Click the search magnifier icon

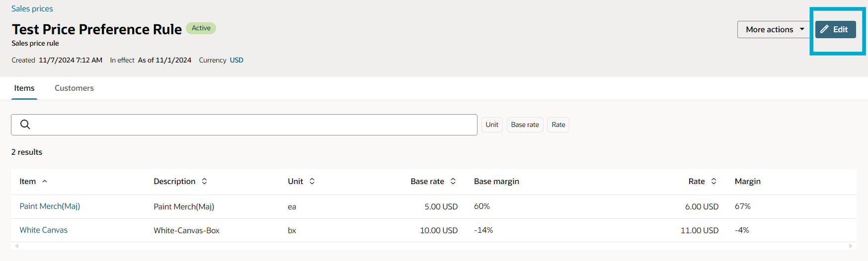pos(25,125)
